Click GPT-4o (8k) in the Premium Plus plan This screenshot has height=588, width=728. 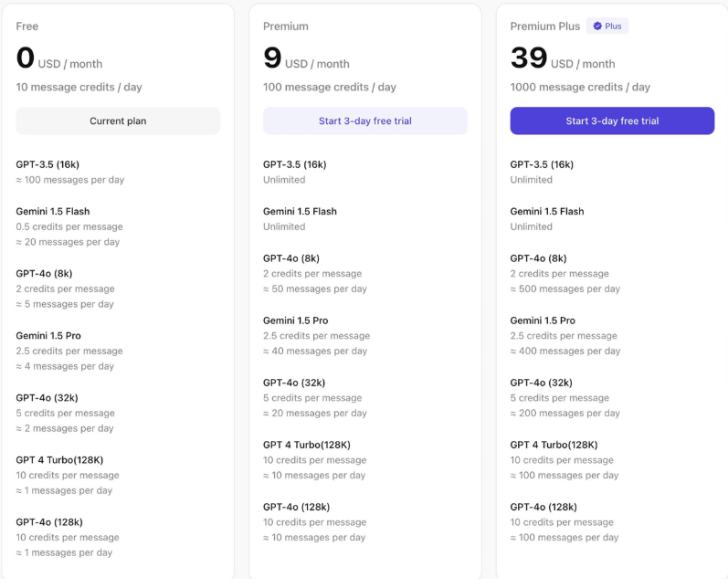click(538, 258)
